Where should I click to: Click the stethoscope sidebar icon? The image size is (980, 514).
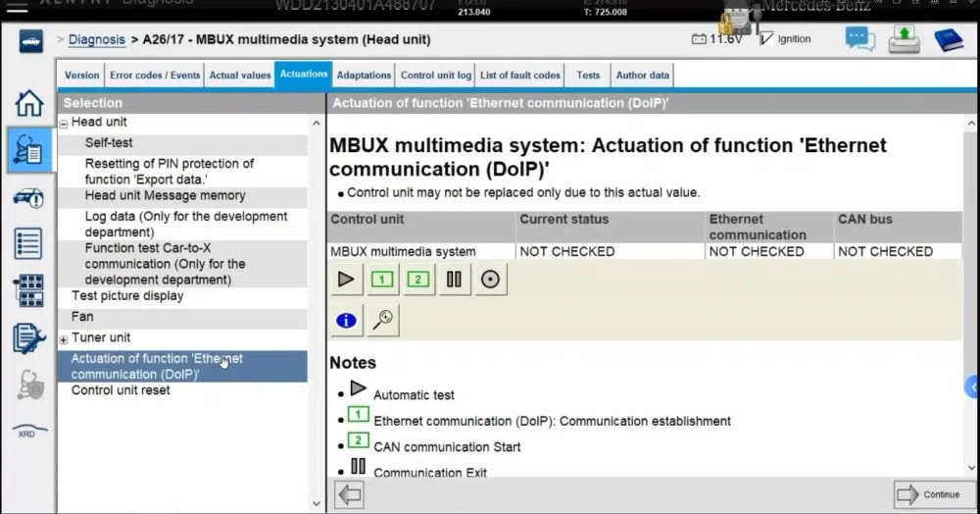pos(29,384)
